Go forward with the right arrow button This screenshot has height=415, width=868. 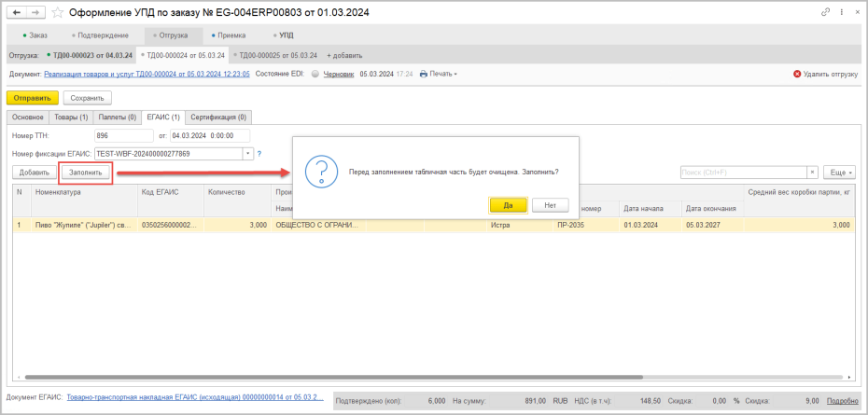coord(35,12)
